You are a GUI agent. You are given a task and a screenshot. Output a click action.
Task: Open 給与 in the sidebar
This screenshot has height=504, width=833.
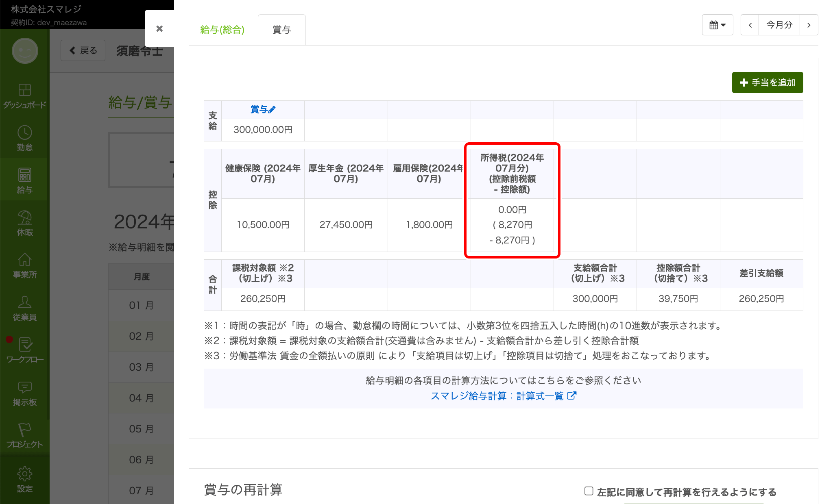pyautogui.click(x=25, y=181)
